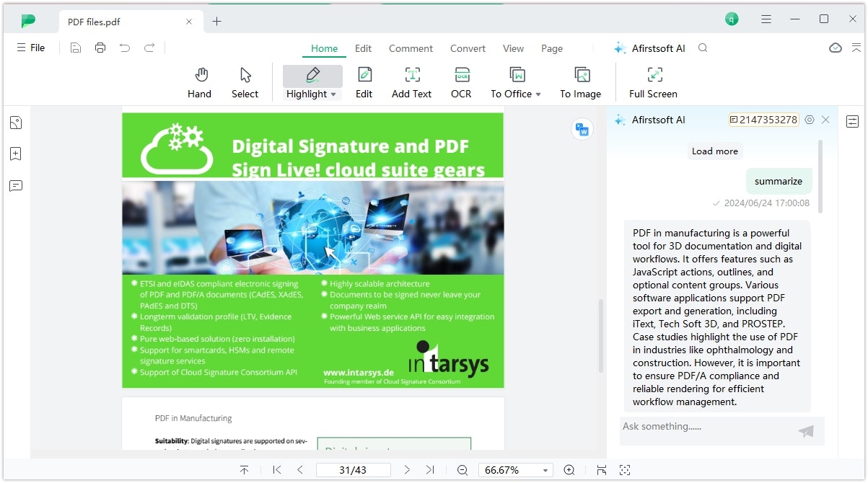Redo the last action
The image size is (868, 483).
tap(149, 48)
